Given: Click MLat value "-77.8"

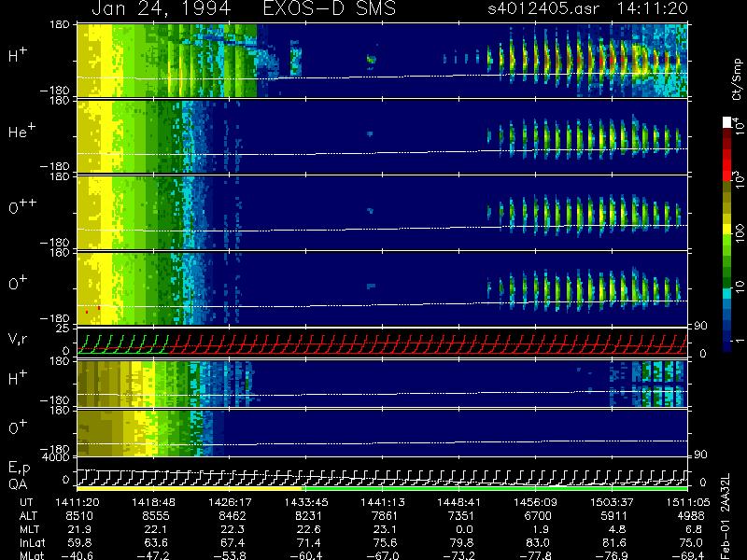Looking at the screenshot, I should click(x=535, y=555).
